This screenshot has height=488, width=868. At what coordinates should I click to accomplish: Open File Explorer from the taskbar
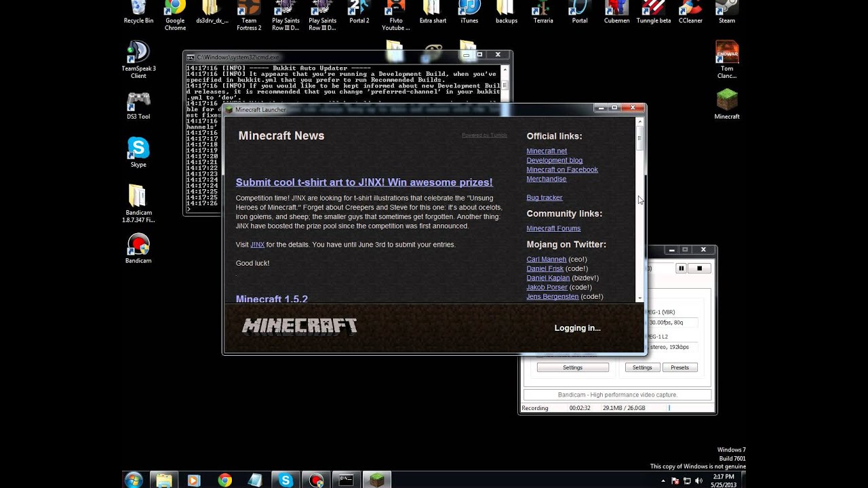click(164, 480)
